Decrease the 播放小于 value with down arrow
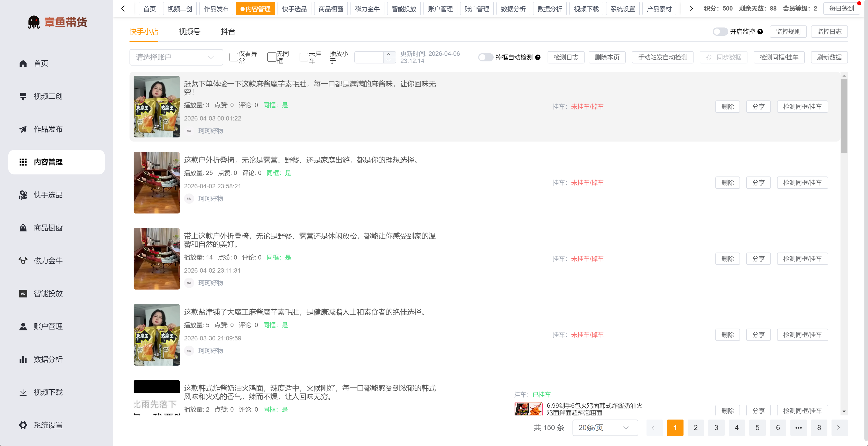Viewport: 868px width, 446px height. (x=389, y=60)
